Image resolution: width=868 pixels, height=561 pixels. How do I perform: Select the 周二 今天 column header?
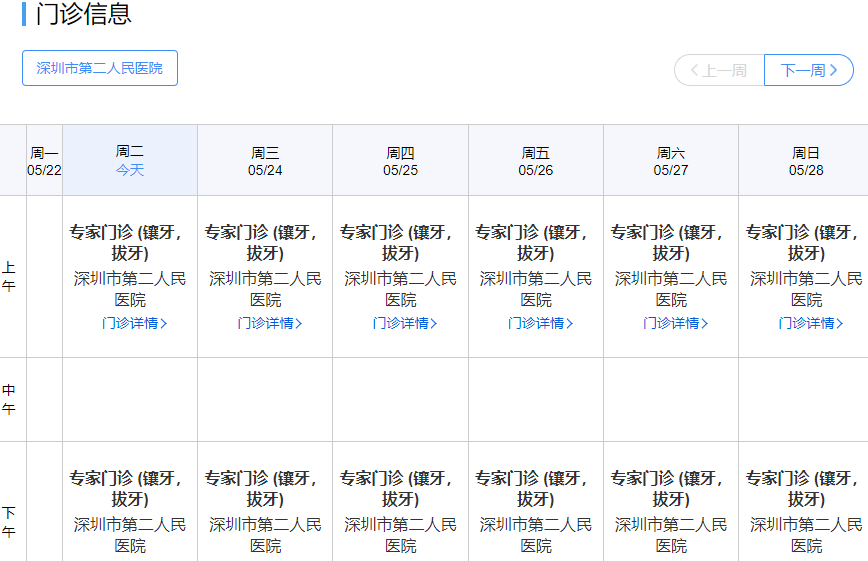pos(130,160)
